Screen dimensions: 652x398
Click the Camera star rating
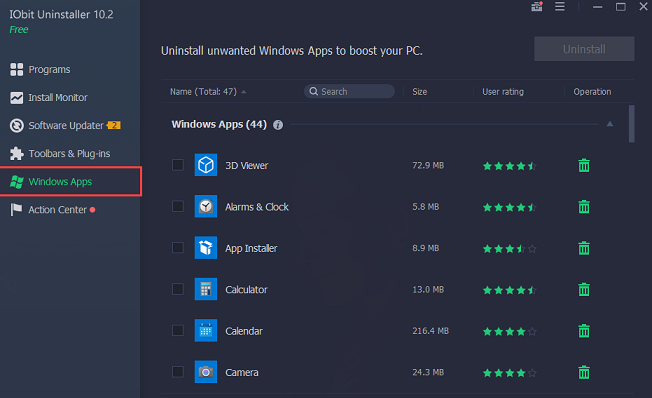509,373
